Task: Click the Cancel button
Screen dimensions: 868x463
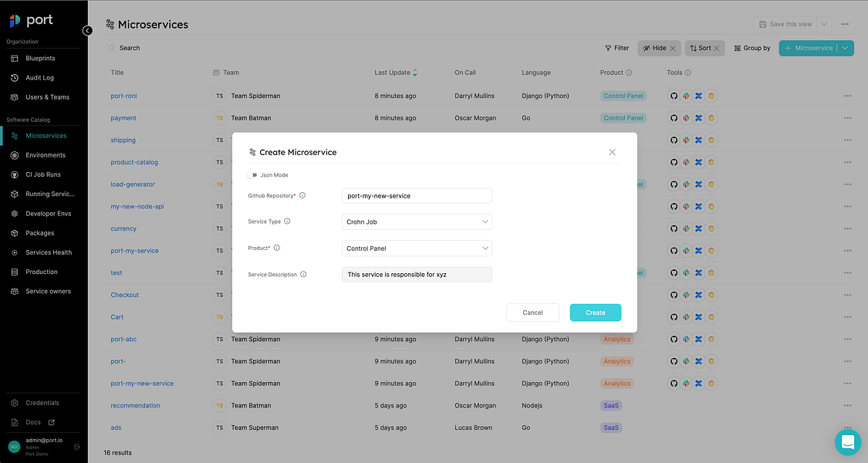Action: tap(532, 313)
